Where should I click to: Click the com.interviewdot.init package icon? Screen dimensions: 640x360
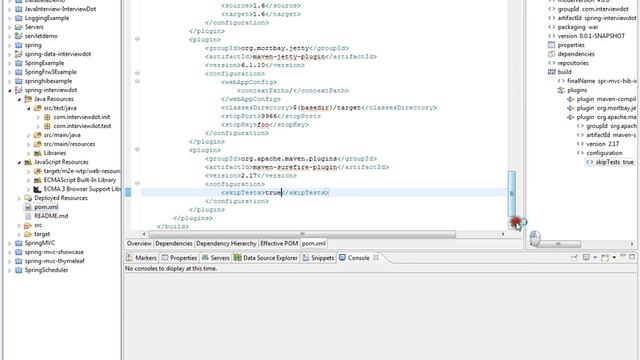(47, 117)
